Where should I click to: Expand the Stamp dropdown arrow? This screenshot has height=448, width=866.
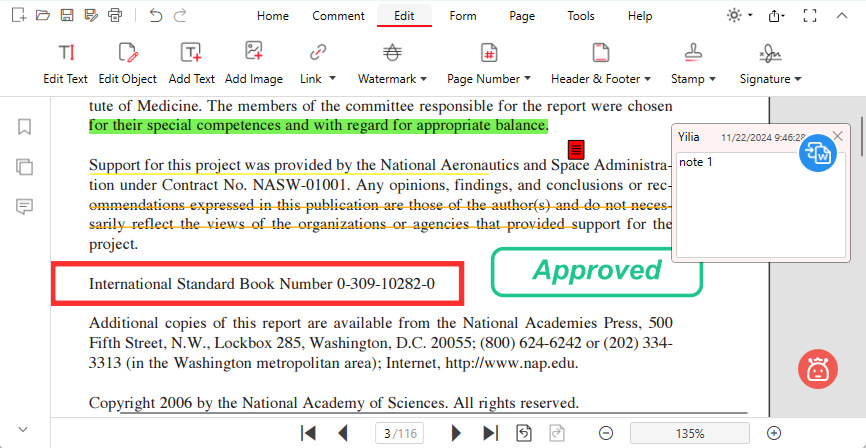pos(712,79)
